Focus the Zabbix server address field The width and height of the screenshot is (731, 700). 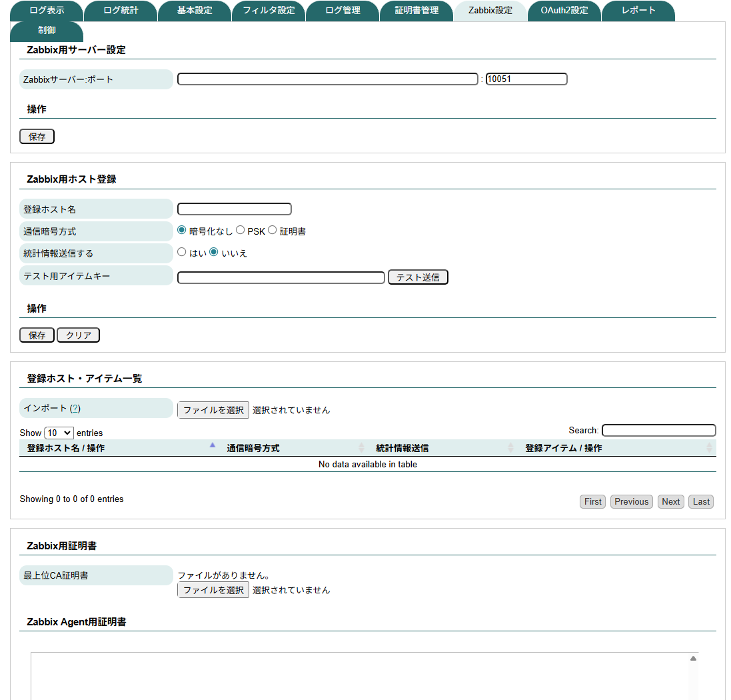click(x=328, y=79)
